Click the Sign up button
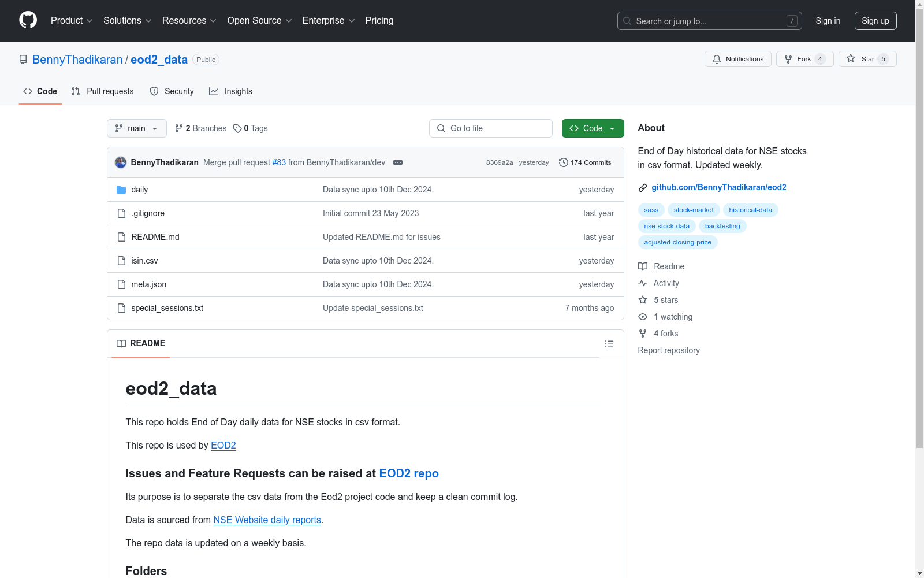This screenshot has height=578, width=924. 875,21
